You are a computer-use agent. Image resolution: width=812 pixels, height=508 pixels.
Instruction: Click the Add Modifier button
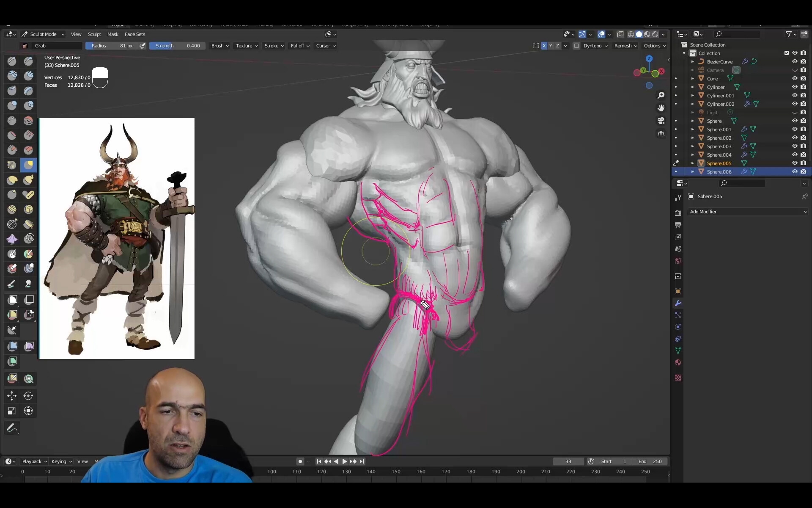click(x=747, y=212)
